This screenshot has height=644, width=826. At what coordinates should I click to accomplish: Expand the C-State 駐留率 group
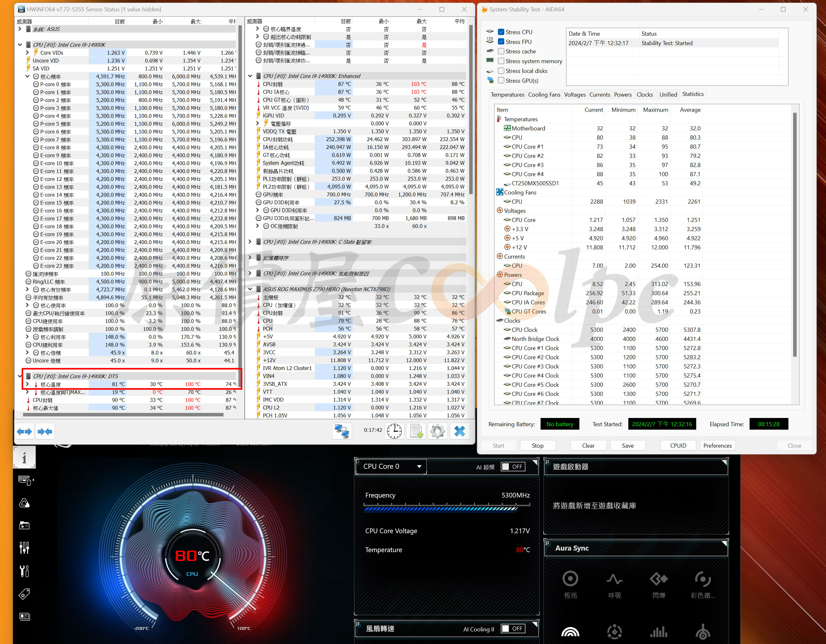[x=250, y=241]
